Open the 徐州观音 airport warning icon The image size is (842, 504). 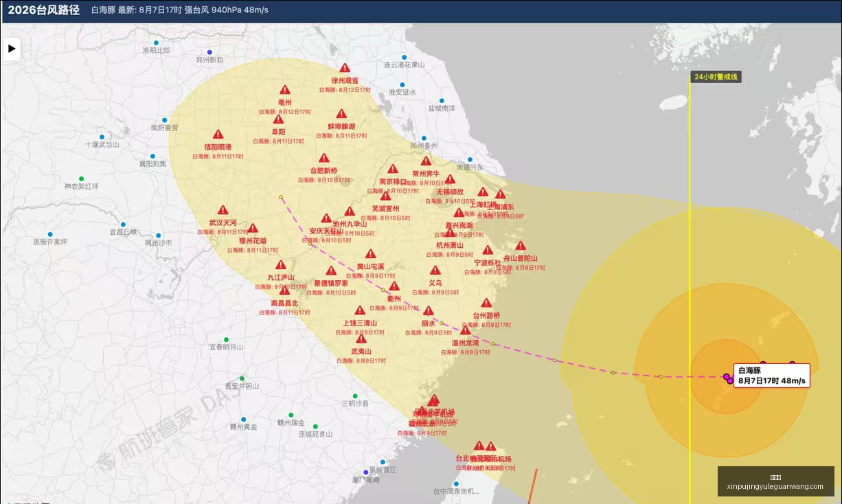tap(345, 68)
